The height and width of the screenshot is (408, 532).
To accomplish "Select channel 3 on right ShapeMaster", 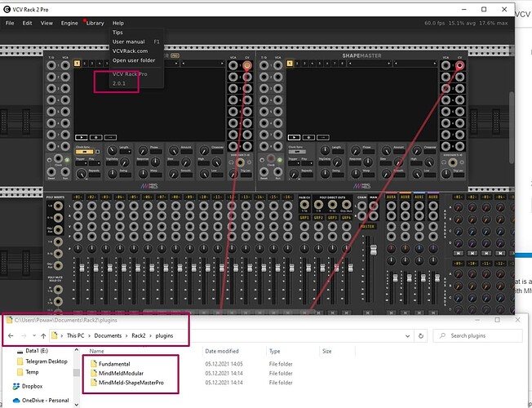I will [304, 64].
